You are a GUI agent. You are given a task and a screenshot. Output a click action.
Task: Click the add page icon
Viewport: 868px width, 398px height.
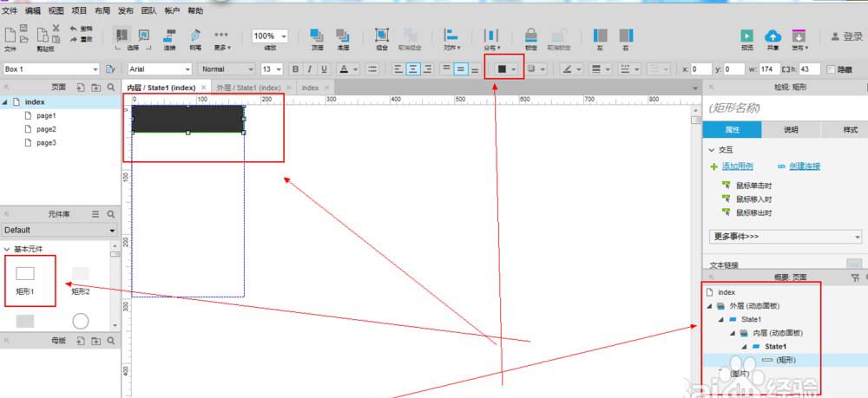point(81,88)
